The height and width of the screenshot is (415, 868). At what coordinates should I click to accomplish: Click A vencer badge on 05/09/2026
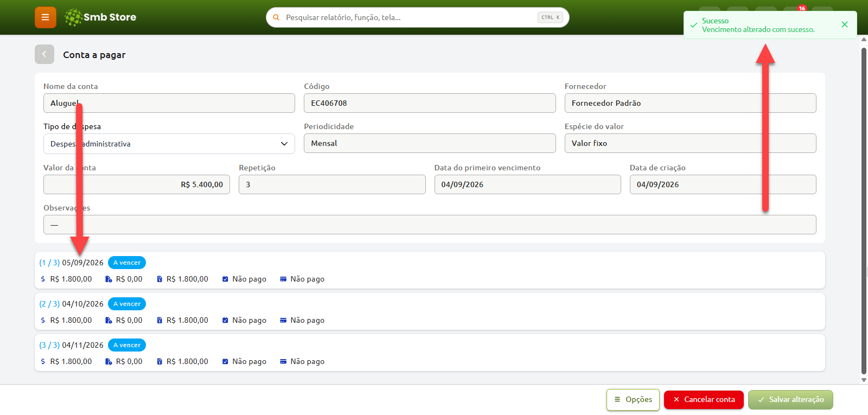click(x=127, y=263)
